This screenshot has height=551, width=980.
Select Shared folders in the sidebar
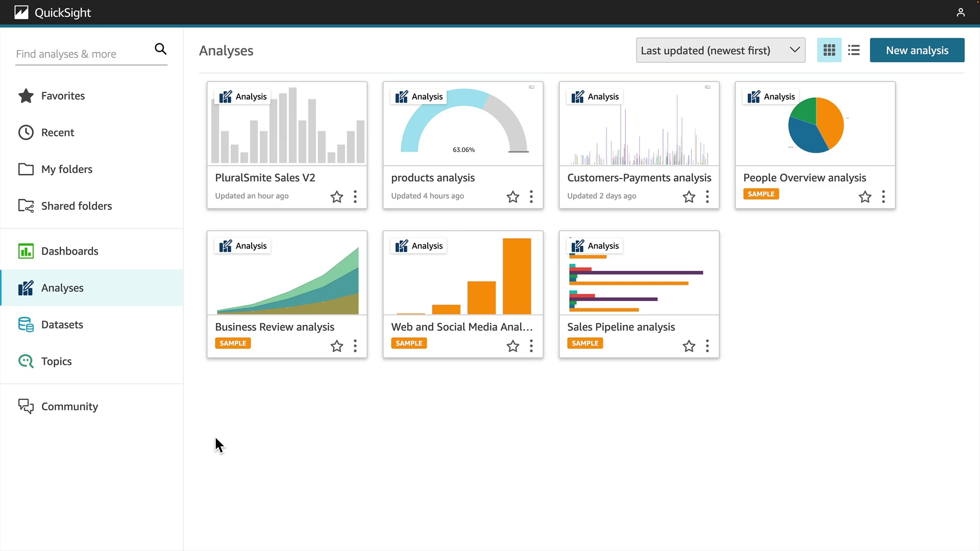point(76,206)
